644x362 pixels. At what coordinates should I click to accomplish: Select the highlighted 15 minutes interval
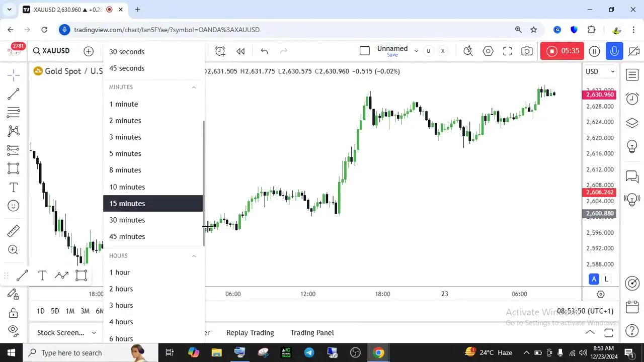[153, 204]
